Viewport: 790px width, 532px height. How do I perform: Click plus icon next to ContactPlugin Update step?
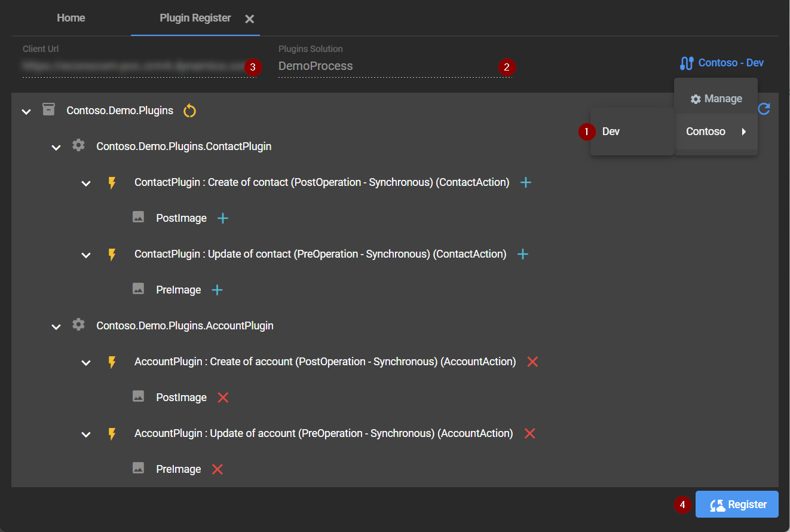pyautogui.click(x=522, y=254)
